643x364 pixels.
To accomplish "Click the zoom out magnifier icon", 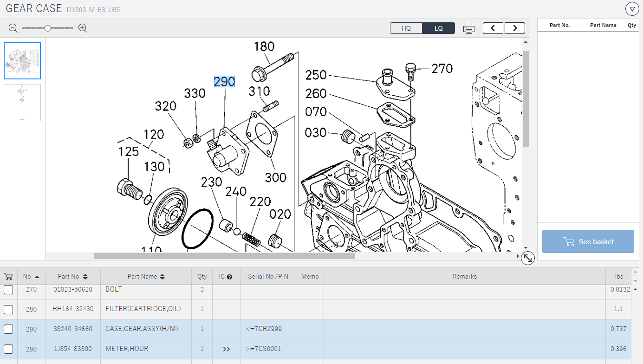I will (13, 28).
